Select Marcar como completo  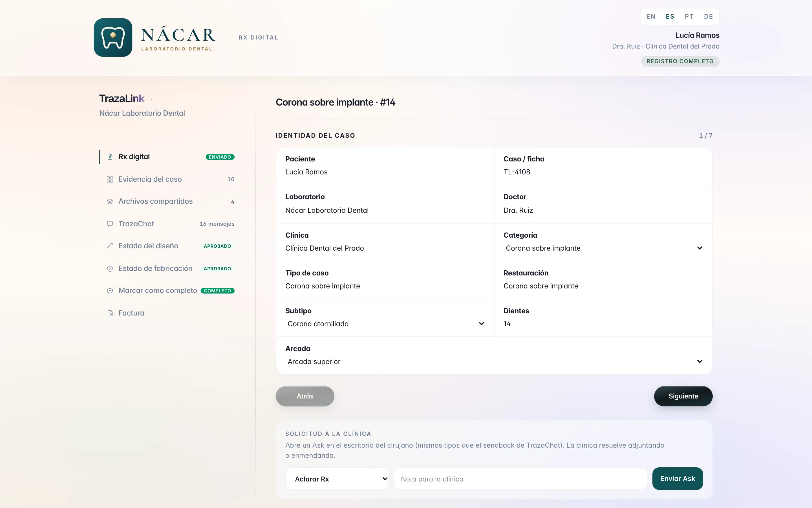[x=167, y=291]
